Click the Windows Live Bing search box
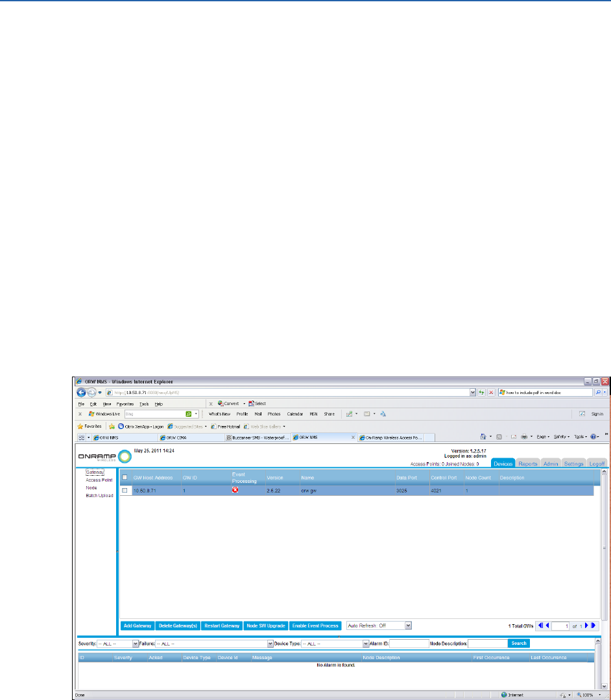The image size is (611, 700). coord(154,414)
